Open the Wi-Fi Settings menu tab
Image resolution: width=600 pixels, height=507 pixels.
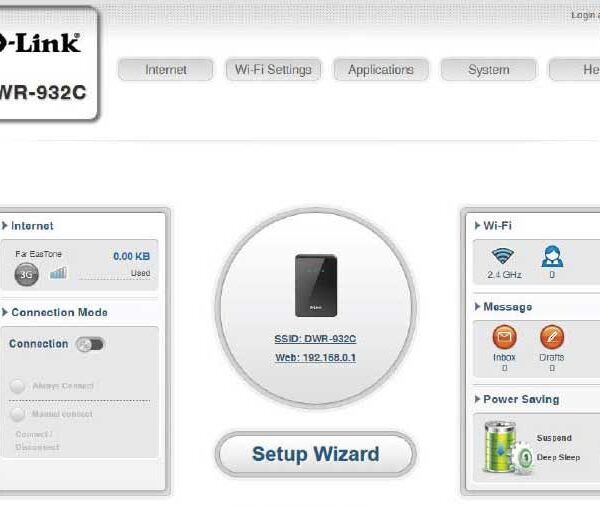(x=273, y=70)
